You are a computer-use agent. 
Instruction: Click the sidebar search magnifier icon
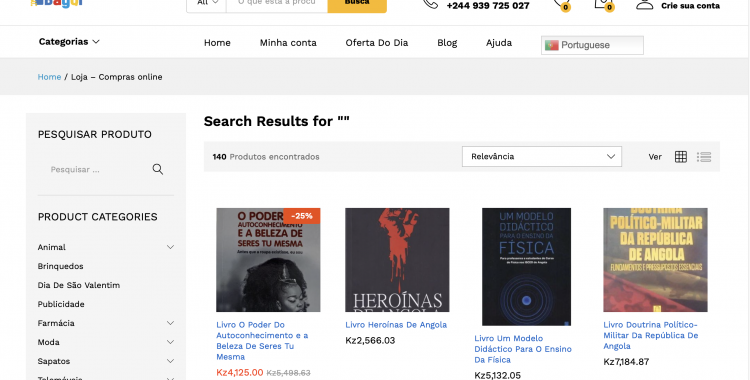158,169
